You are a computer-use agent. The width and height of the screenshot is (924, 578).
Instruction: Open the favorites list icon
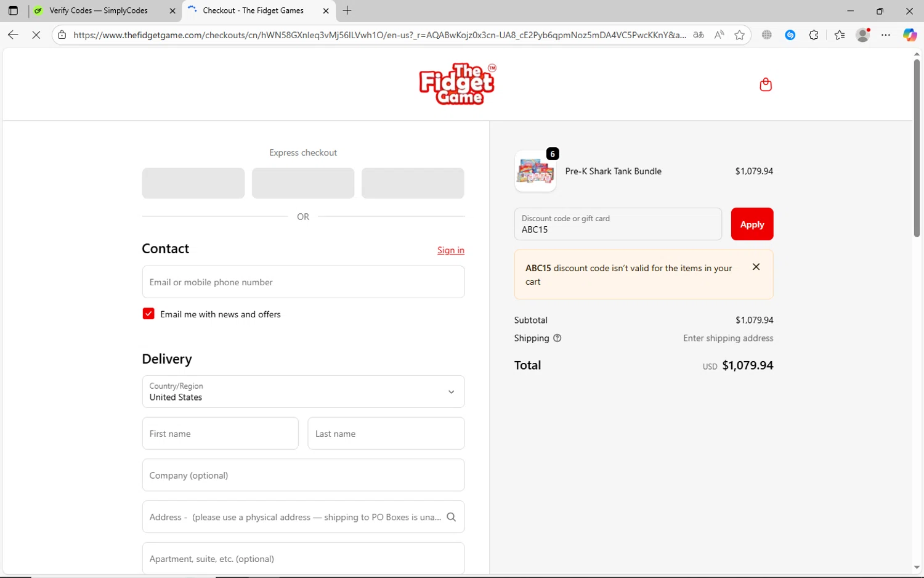point(839,35)
